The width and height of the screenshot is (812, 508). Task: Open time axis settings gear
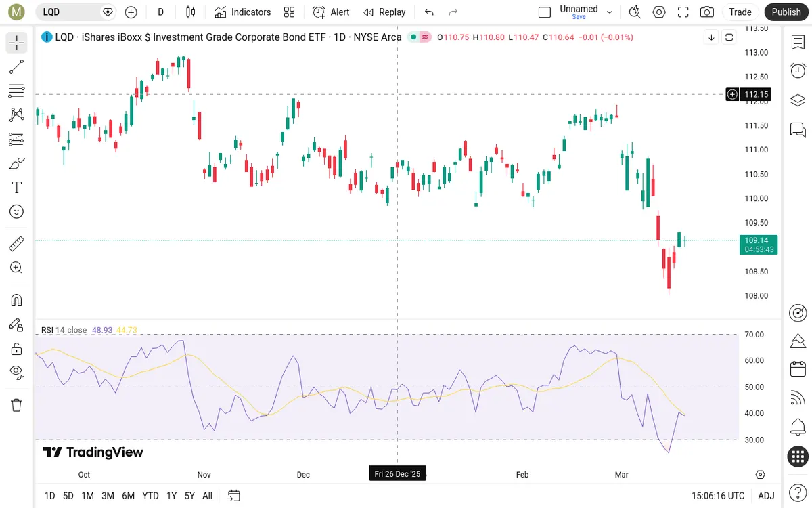761,475
